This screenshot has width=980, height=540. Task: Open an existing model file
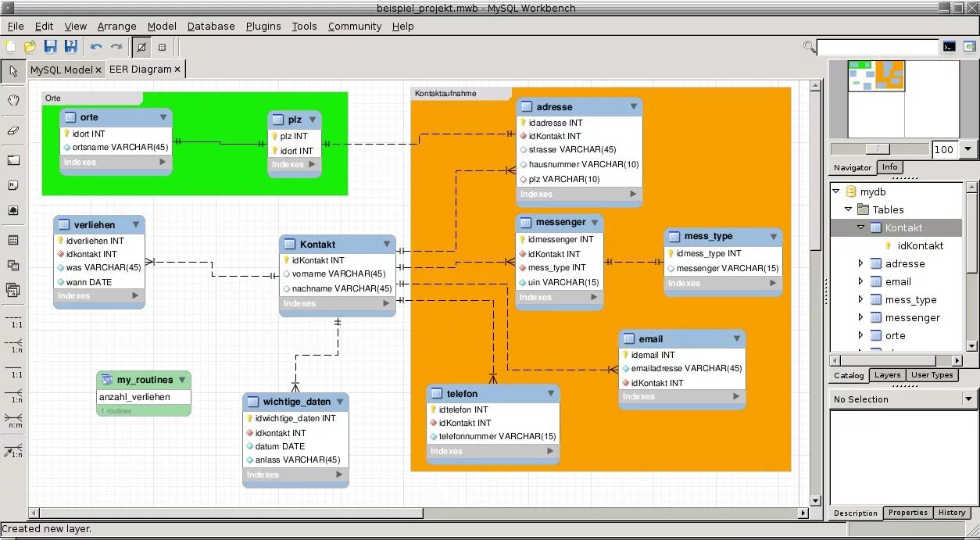(30, 46)
